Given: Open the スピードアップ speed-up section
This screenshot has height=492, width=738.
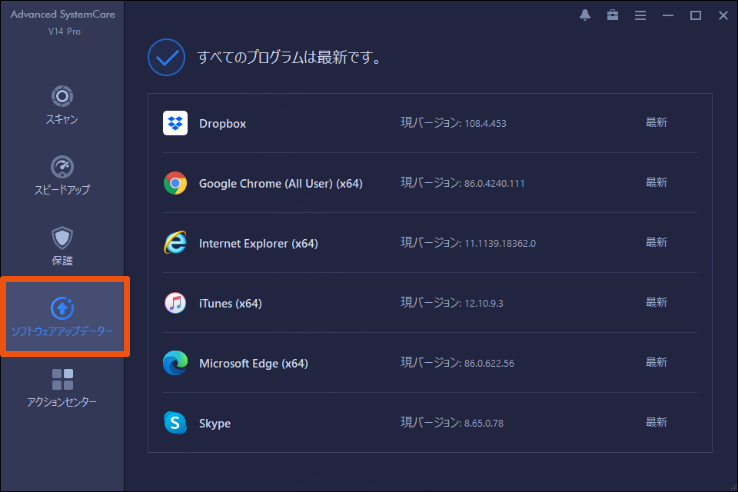Looking at the screenshot, I should (62, 176).
